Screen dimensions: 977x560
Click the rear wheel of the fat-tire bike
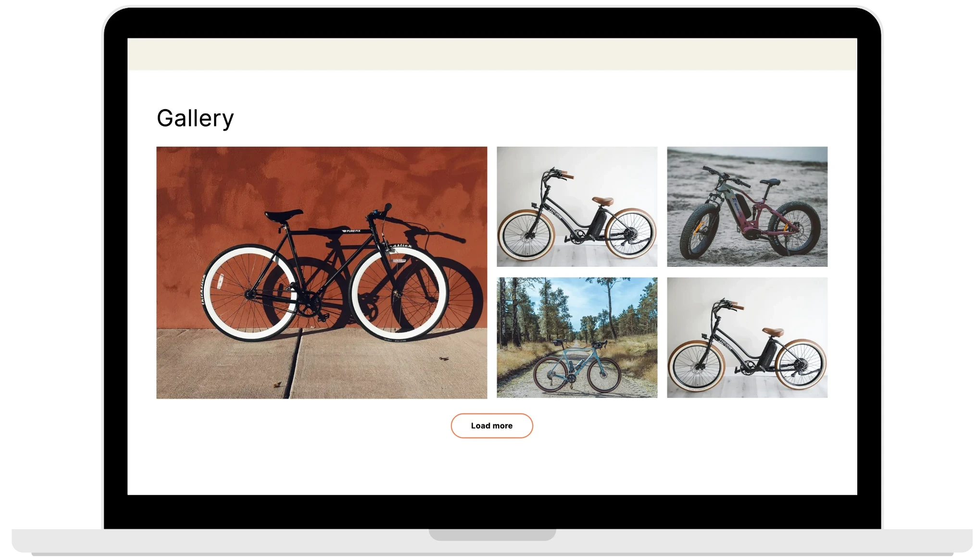point(794,228)
